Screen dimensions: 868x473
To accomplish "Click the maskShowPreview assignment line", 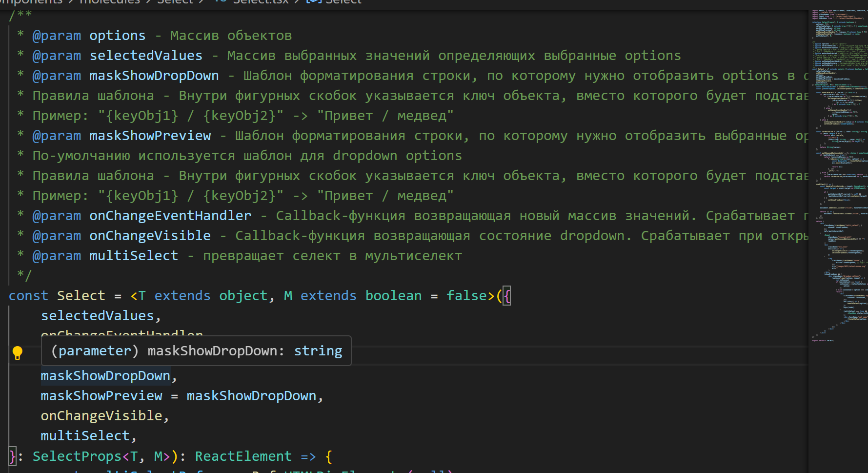I will pos(101,395).
